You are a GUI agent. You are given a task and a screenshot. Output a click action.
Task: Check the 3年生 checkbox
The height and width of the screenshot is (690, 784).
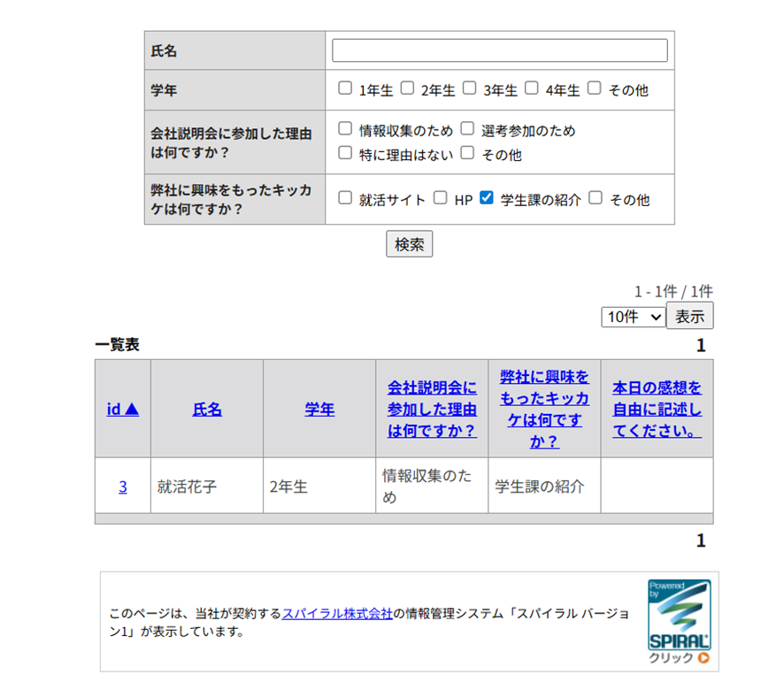coord(470,88)
